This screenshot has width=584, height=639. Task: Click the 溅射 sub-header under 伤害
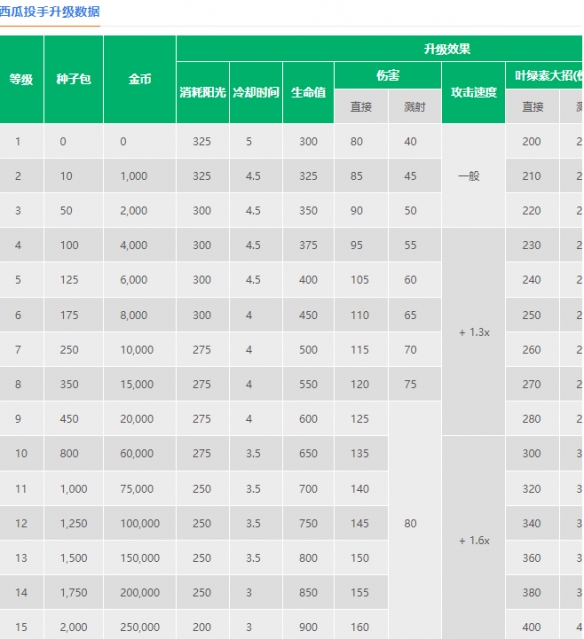click(x=414, y=107)
